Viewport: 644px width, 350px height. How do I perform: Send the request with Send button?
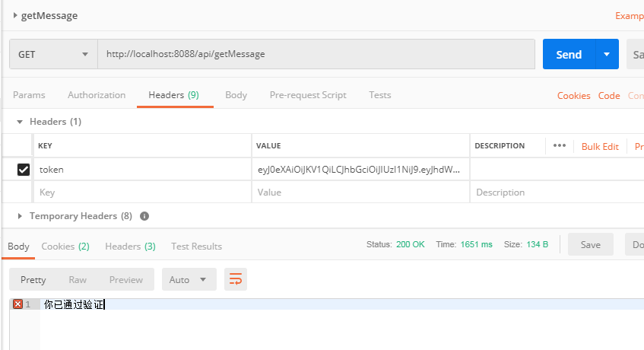click(569, 54)
